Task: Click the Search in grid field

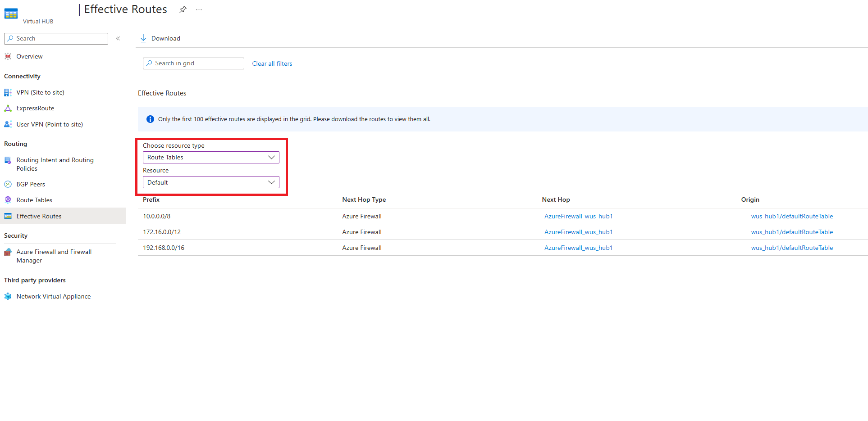Action: [193, 63]
